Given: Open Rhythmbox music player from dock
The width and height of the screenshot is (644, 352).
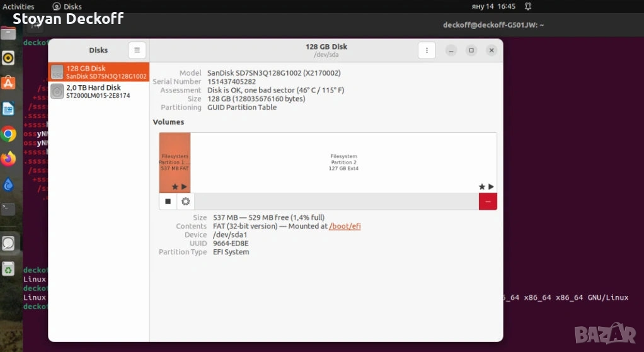Looking at the screenshot, I should click(x=8, y=59).
